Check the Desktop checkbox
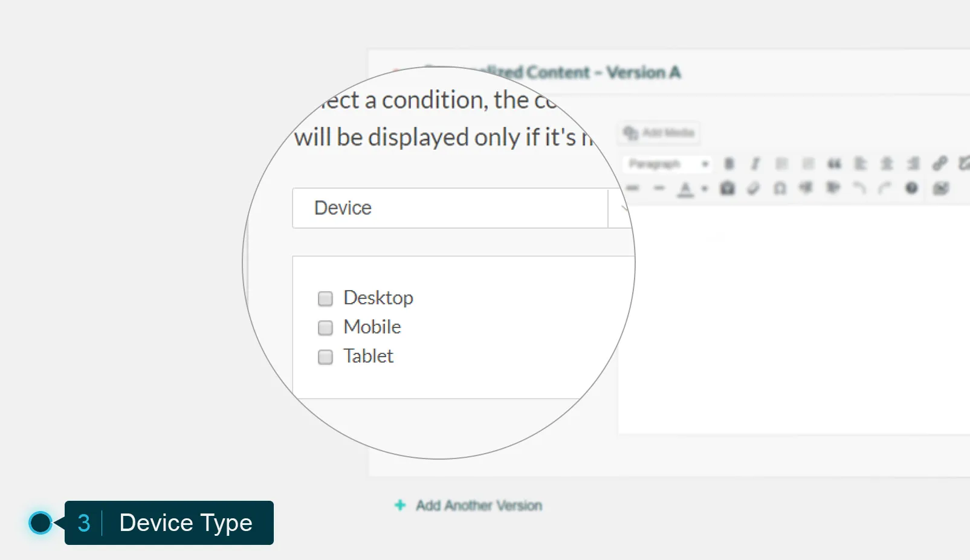Image resolution: width=970 pixels, height=560 pixels. pyautogui.click(x=325, y=298)
